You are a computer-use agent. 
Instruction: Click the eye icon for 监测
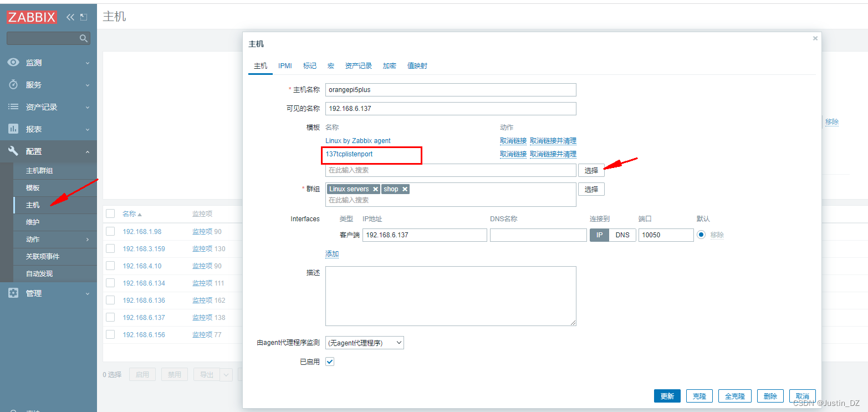[x=13, y=63]
